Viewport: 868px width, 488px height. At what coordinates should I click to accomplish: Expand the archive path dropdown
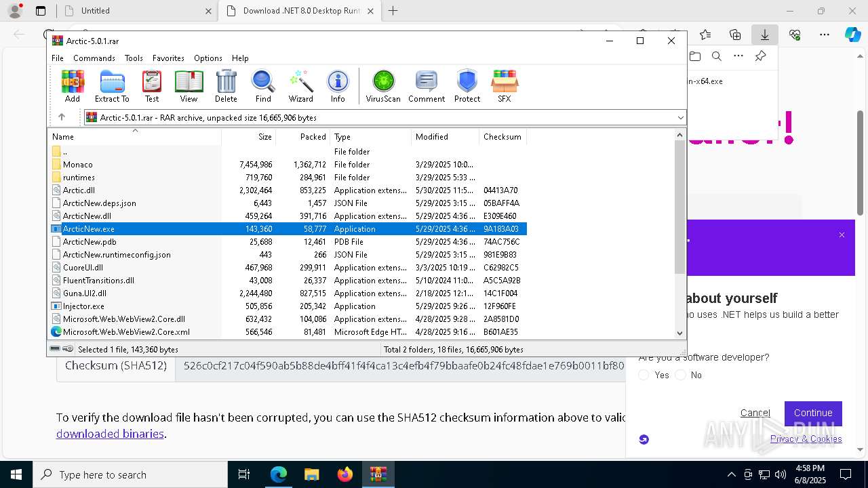click(680, 118)
